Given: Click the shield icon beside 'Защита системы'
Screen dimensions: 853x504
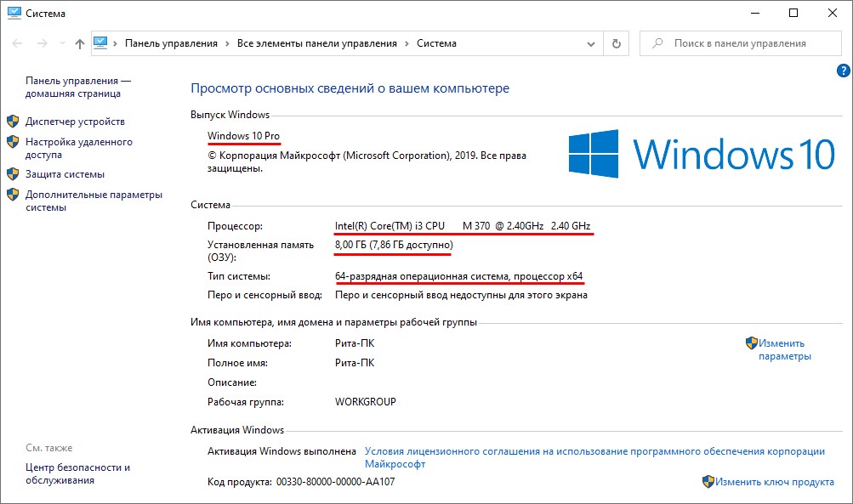Looking at the screenshot, I should coord(13,174).
